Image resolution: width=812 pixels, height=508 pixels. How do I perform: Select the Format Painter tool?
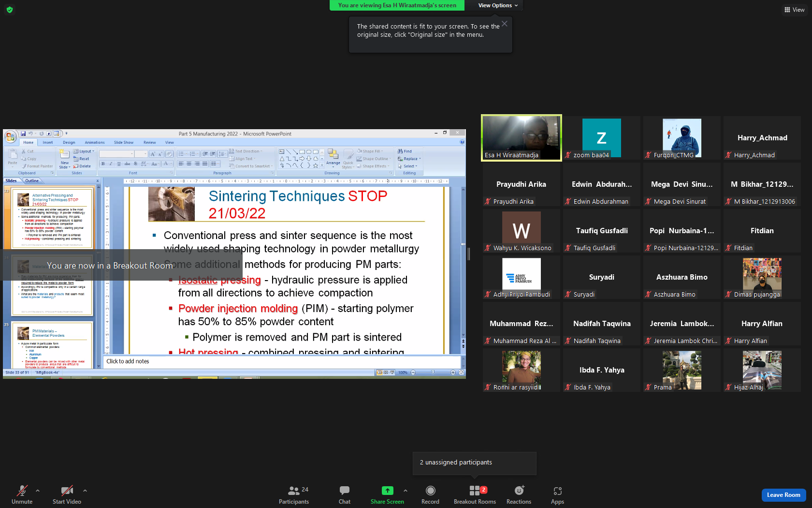click(37, 166)
